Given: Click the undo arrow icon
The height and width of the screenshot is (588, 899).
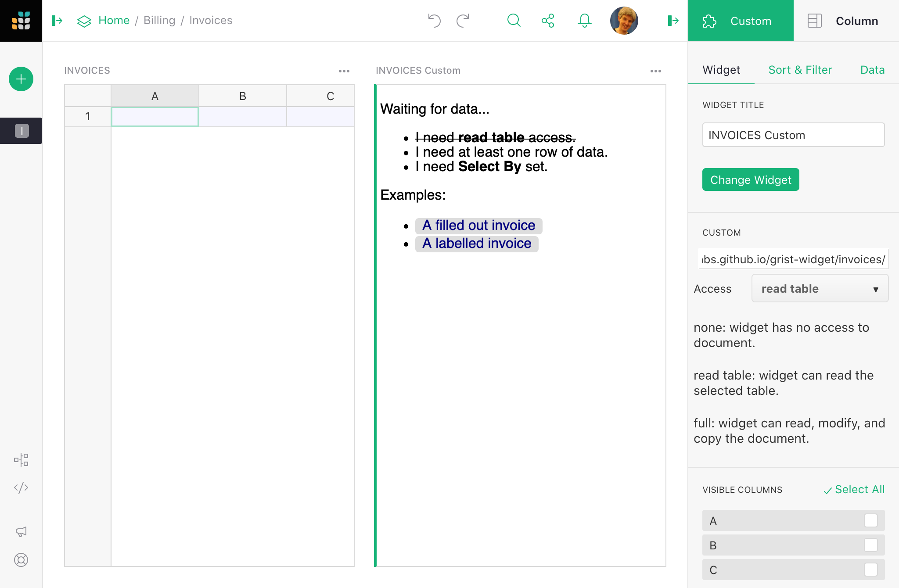Looking at the screenshot, I should point(434,21).
